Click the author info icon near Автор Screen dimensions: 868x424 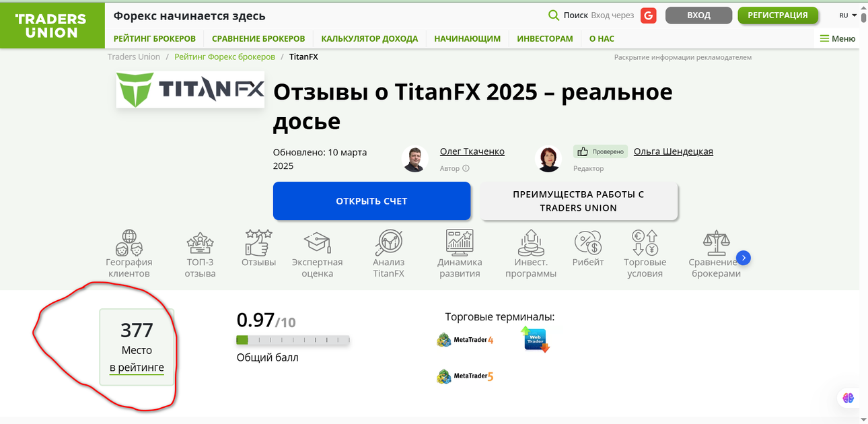[466, 169]
